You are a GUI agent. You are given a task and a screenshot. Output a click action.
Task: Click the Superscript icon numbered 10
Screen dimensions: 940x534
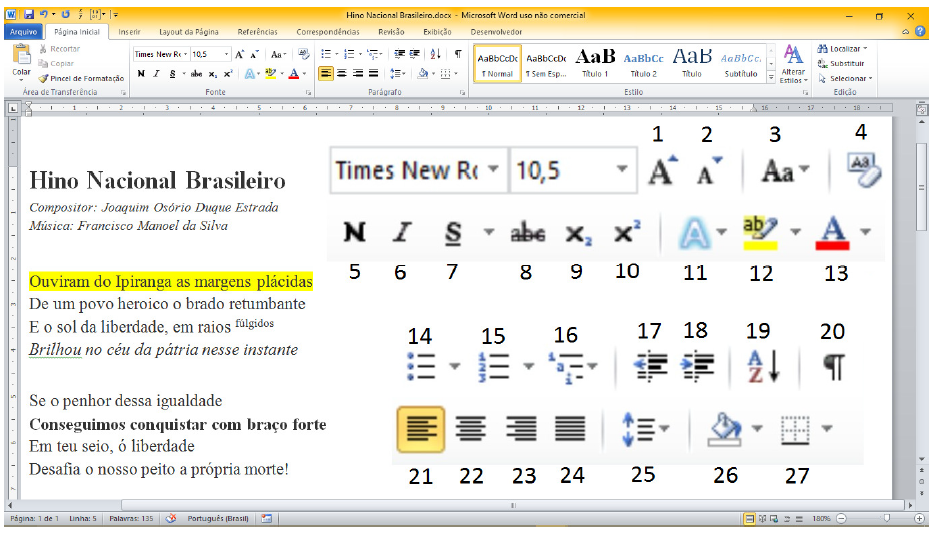627,233
